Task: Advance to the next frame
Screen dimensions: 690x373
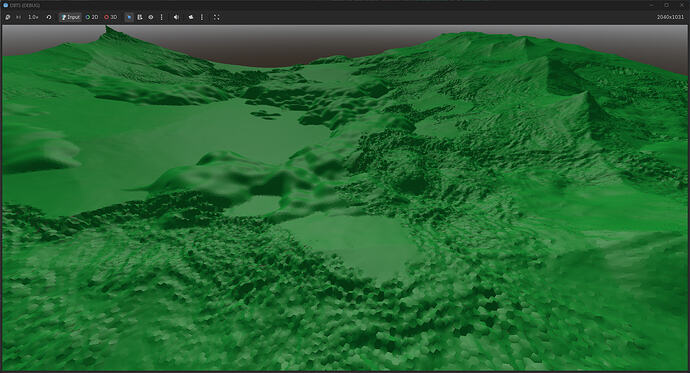Action: [x=18, y=17]
